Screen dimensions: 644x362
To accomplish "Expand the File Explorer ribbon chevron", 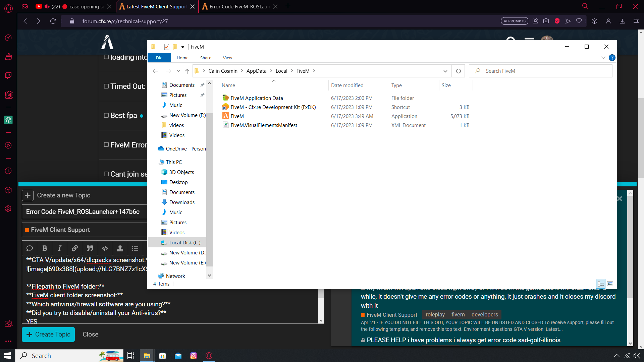I will [x=603, y=58].
